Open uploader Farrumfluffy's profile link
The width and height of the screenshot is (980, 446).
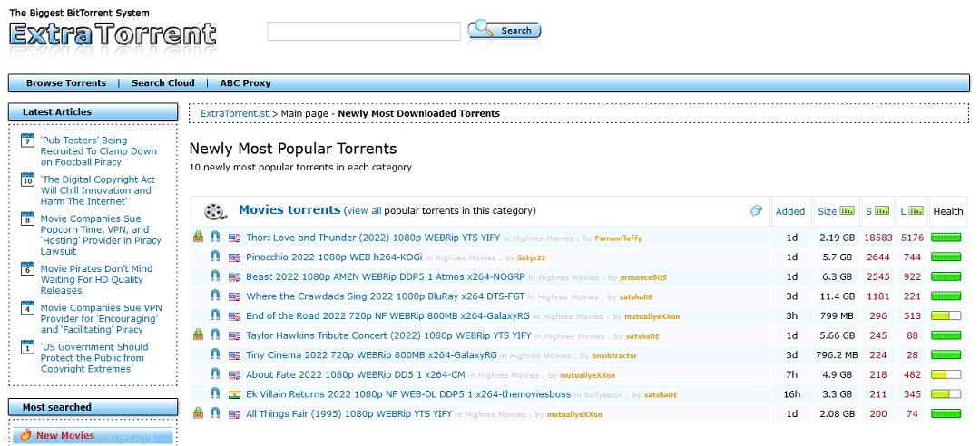click(618, 238)
